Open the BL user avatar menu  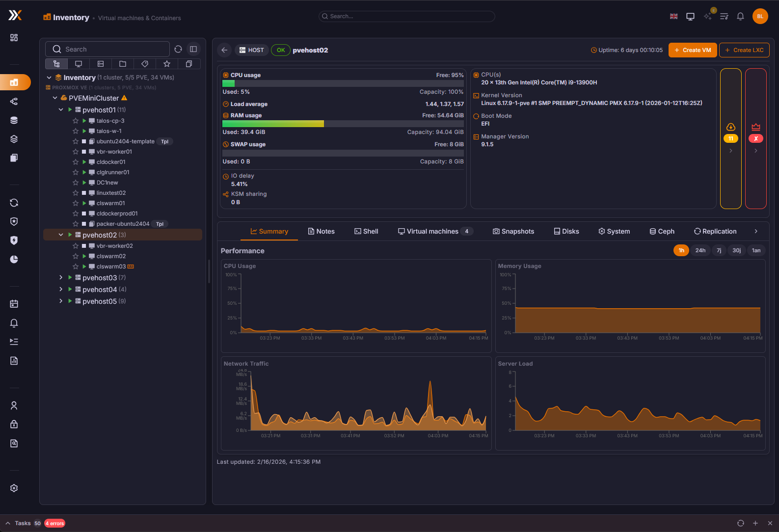tap(760, 16)
